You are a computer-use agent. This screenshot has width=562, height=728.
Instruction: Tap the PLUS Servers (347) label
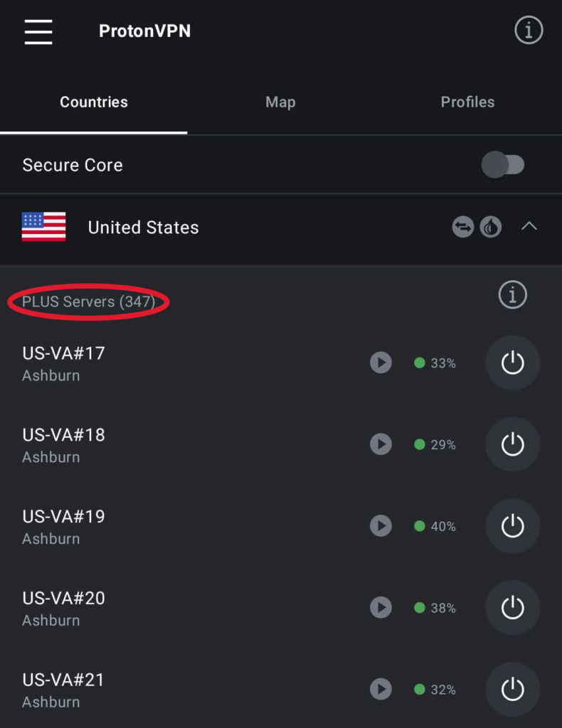pos(89,301)
